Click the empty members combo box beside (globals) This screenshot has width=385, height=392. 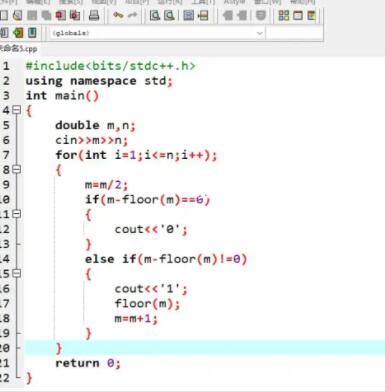[x=295, y=33]
